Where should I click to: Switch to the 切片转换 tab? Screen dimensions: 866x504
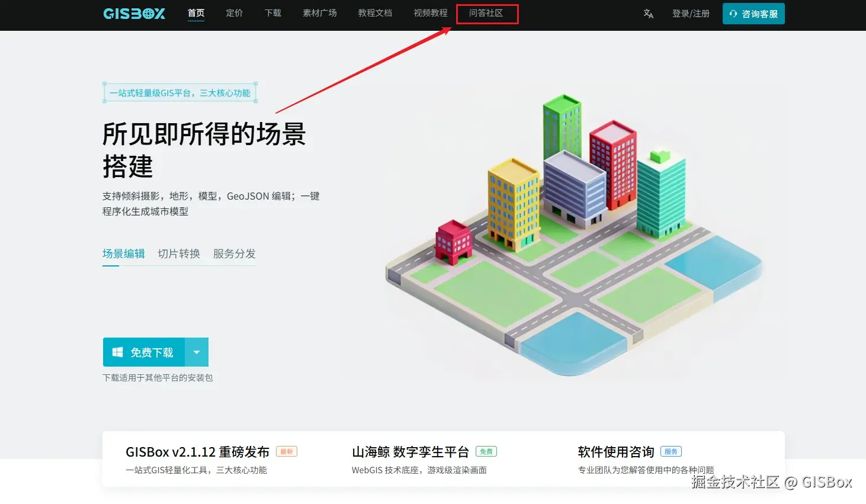[x=179, y=253]
